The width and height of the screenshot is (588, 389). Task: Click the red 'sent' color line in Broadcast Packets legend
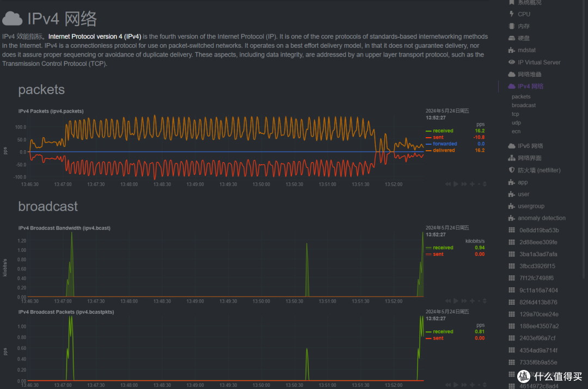[428, 338]
